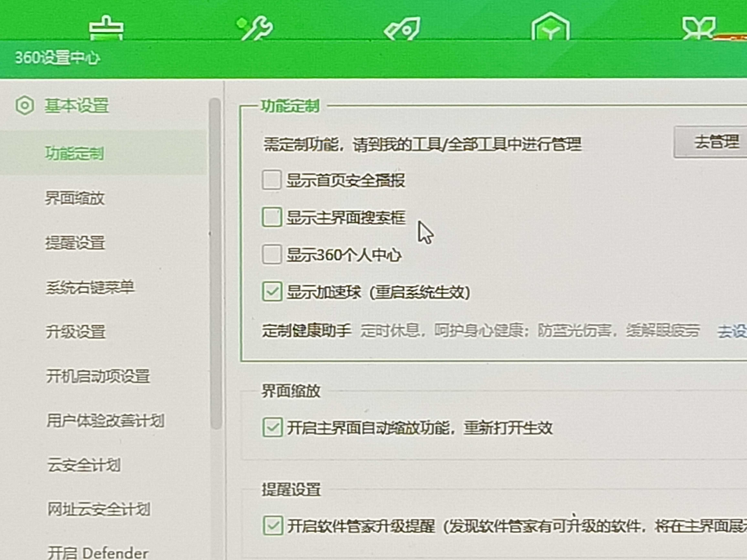Select 升级设置 in the sidebar
Viewport: 747px width, 560px height.
[x=76, y=332]
